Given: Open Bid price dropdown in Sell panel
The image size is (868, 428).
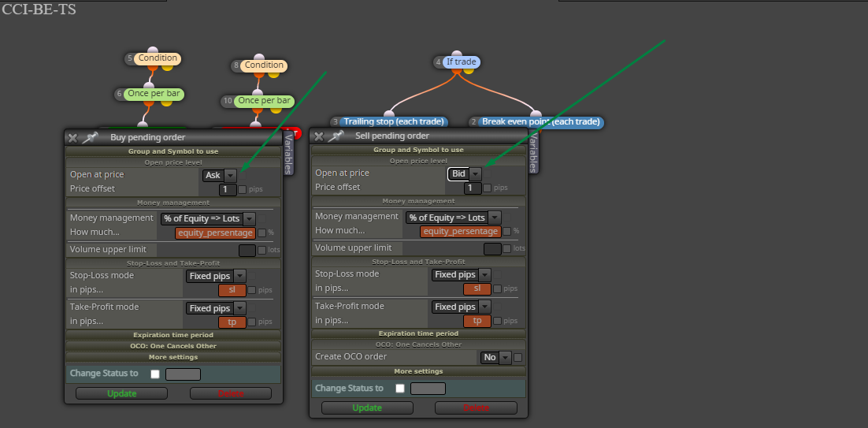Looking at the screenshot, I should (465, 174).
